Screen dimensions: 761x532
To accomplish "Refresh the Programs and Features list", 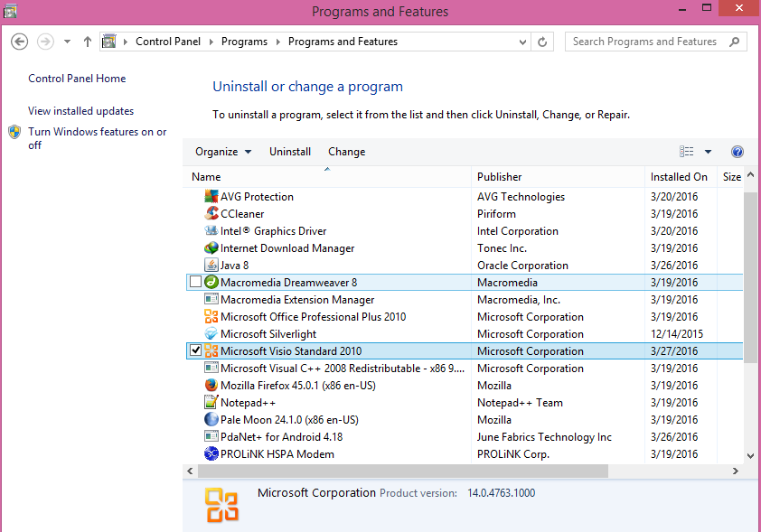I will click(542, 42).
